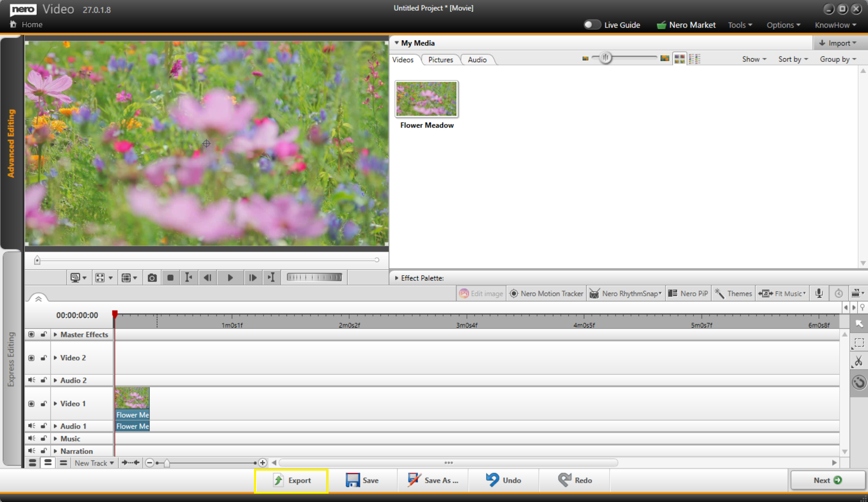The height and width of the screenshot is (502, 868).
Task: Click the Play button under preview
Action: (230, 278)
